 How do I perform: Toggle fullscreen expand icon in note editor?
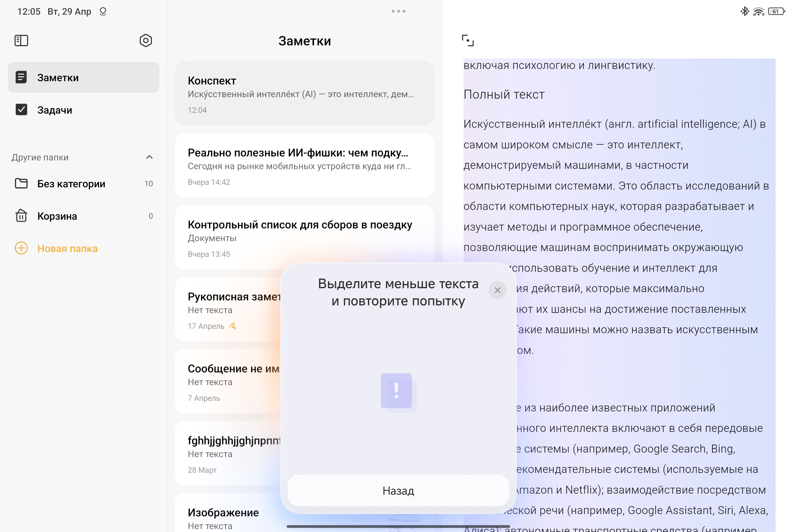point(467,40)
